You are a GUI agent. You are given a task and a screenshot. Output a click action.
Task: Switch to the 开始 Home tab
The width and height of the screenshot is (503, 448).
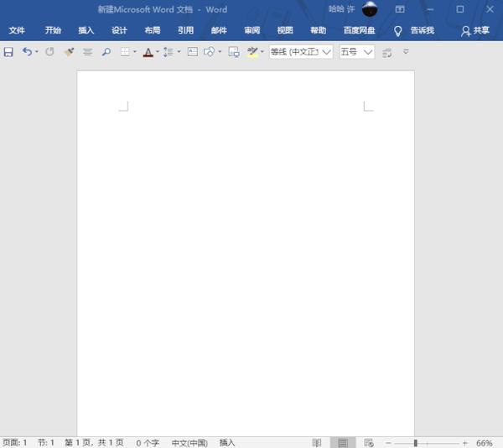pos(53,30)
